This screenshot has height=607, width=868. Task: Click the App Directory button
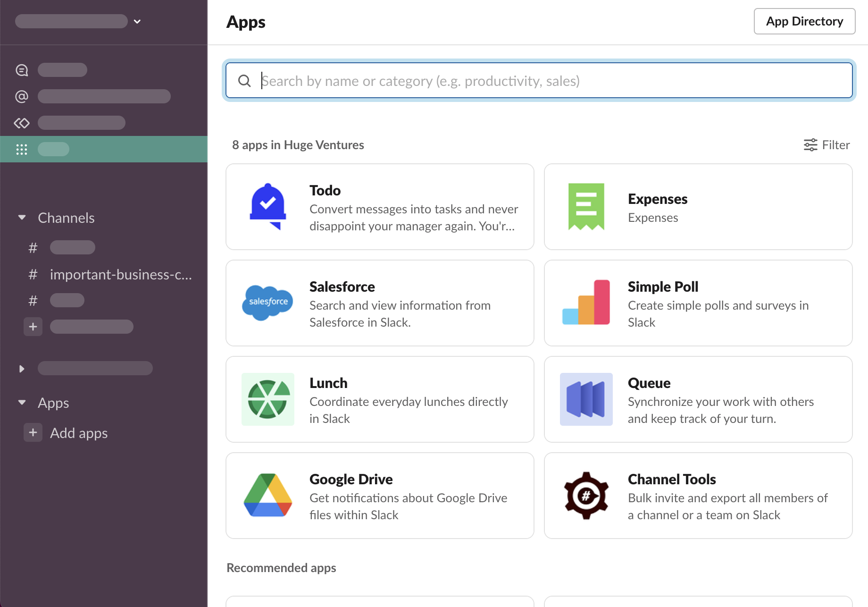(804, 21)
